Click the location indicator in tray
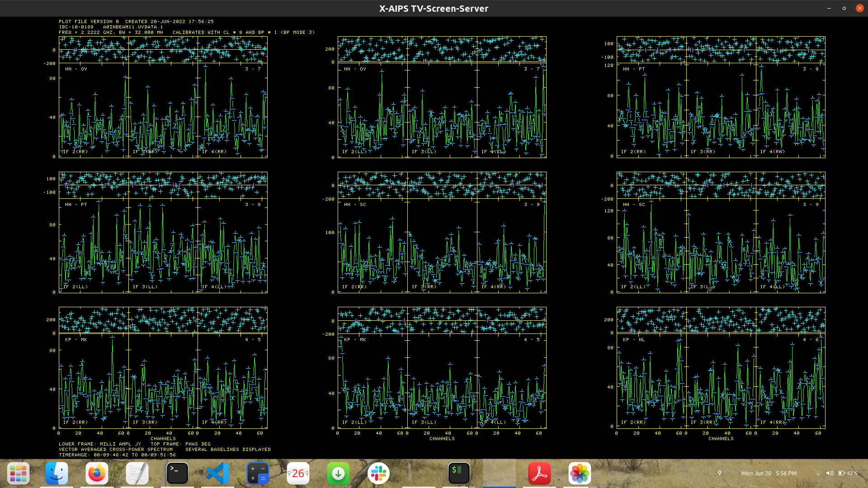868x488 pixels. coord(720,473)
